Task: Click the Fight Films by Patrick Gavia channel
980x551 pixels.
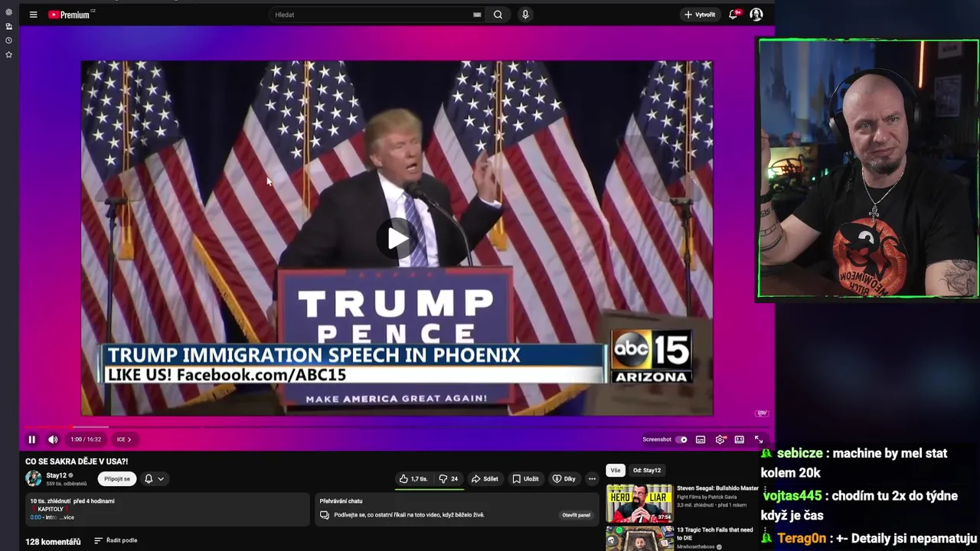Action: (x=707, y=497)
